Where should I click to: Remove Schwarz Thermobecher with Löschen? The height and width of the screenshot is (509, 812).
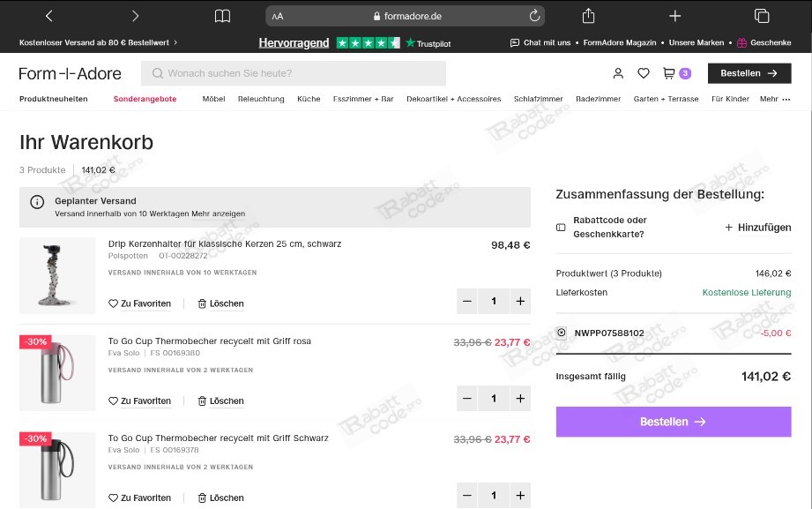[x=220, y=498]
